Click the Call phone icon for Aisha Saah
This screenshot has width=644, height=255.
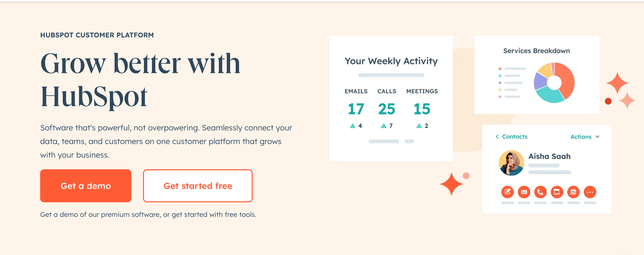tap(540, 192)
